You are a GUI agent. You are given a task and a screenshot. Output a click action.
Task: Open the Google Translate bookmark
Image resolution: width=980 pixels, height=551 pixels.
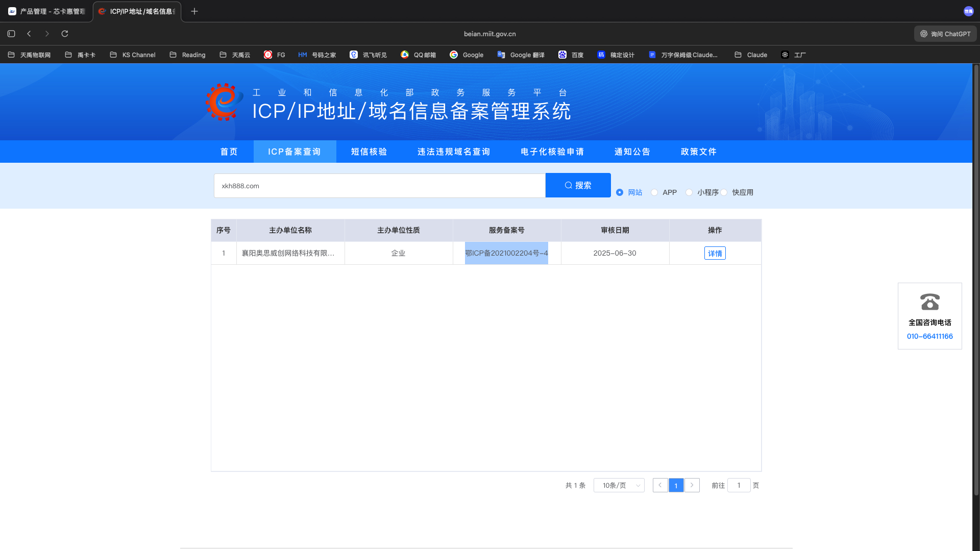click(521, 55)
